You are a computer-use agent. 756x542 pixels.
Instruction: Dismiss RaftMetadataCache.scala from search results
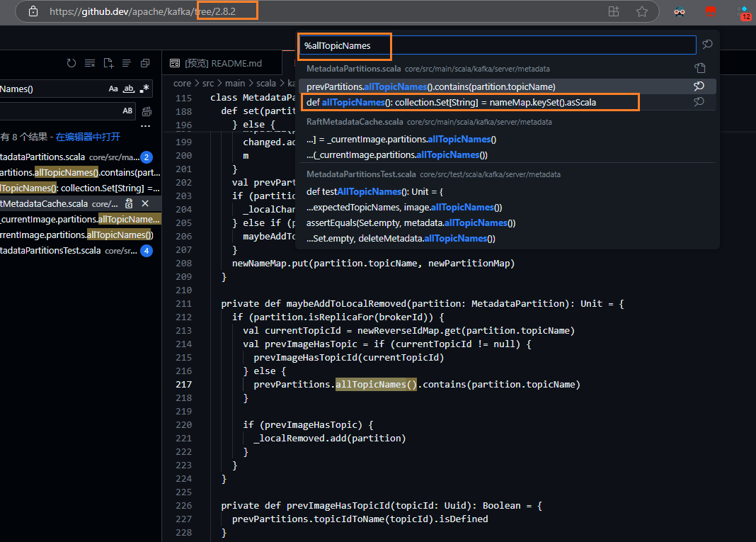click(x=145, y=203)
